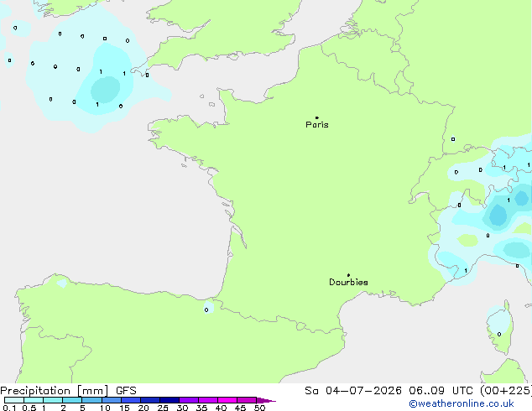Click the legend arrow tip above 50
Screen dimensions: 532x411
coord(266,400)
